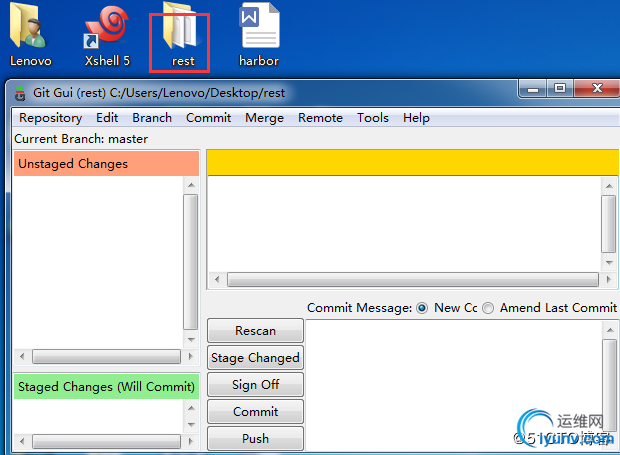The height and width of the screenshot is (455, 620).
Task: Maximize the Git Gui window
Action: point(560,89)
